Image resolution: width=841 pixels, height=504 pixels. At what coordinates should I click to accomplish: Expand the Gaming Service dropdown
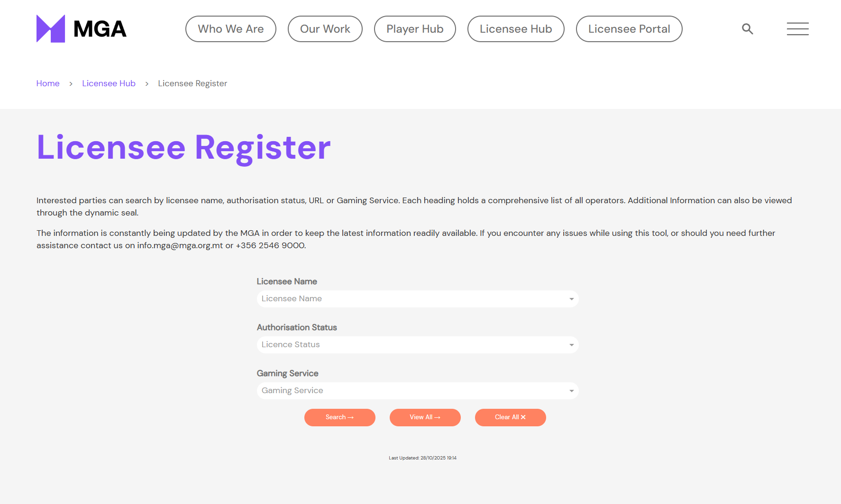417,391
